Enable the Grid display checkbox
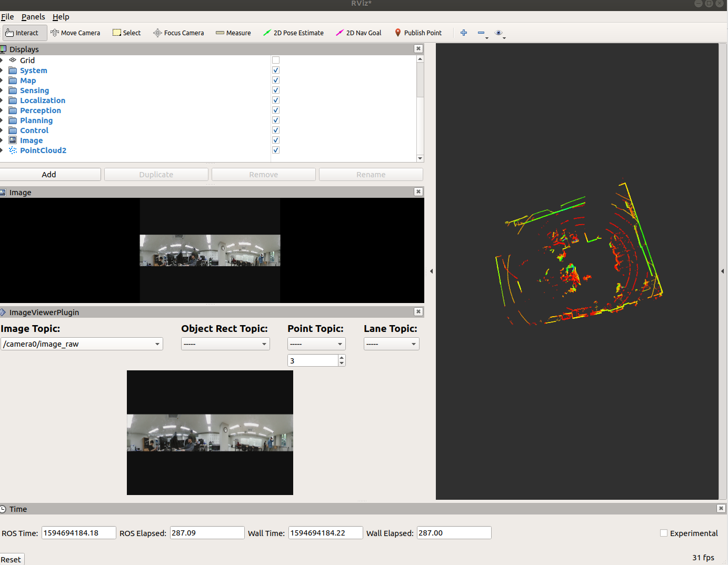 point(276,59)
